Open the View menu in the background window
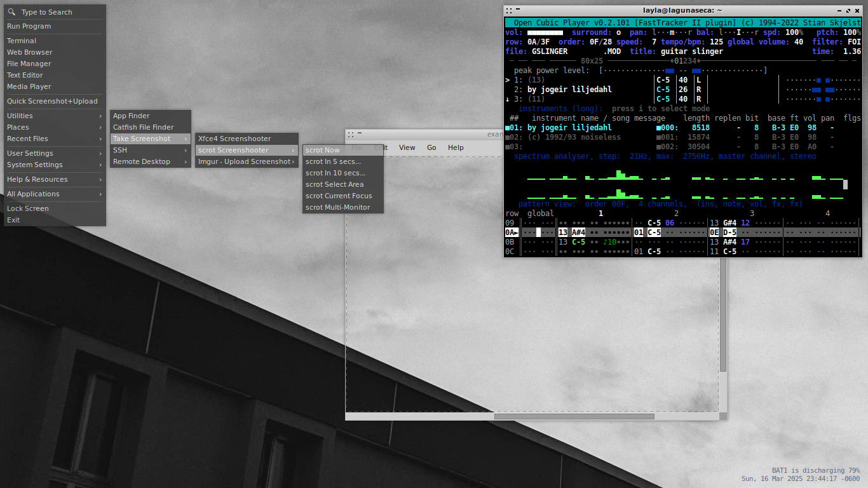The image size is (868, 488). (x=407, y=147)
